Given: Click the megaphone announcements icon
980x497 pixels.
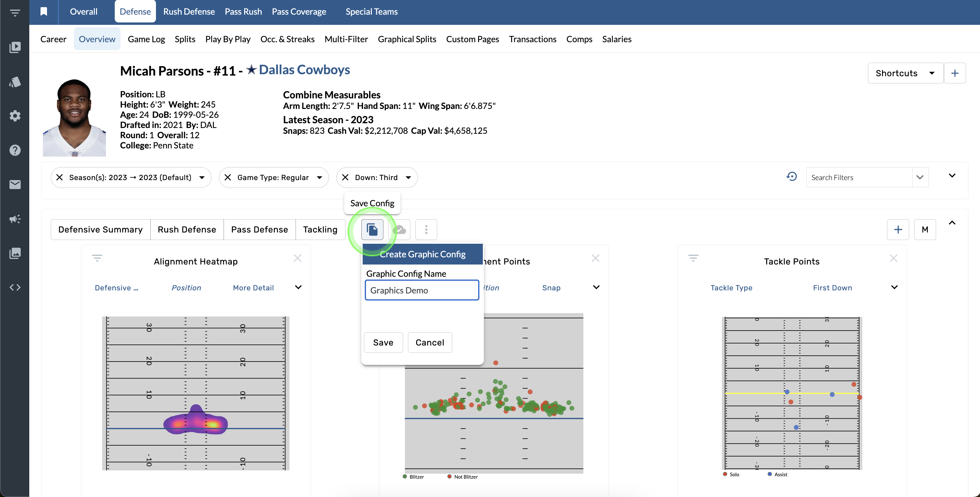Looking at the screenshot, I should point(15,219).
